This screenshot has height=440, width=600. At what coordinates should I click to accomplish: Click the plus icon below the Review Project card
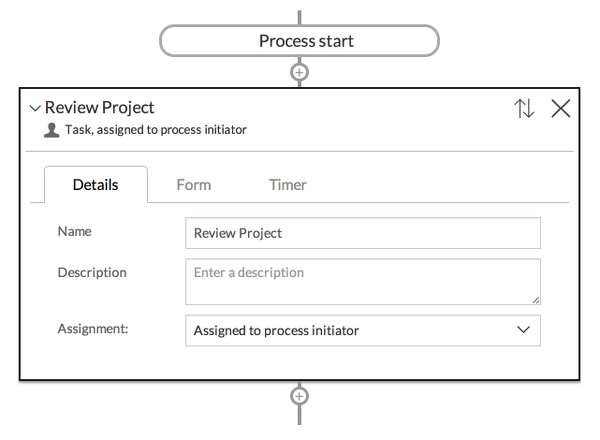298,396
